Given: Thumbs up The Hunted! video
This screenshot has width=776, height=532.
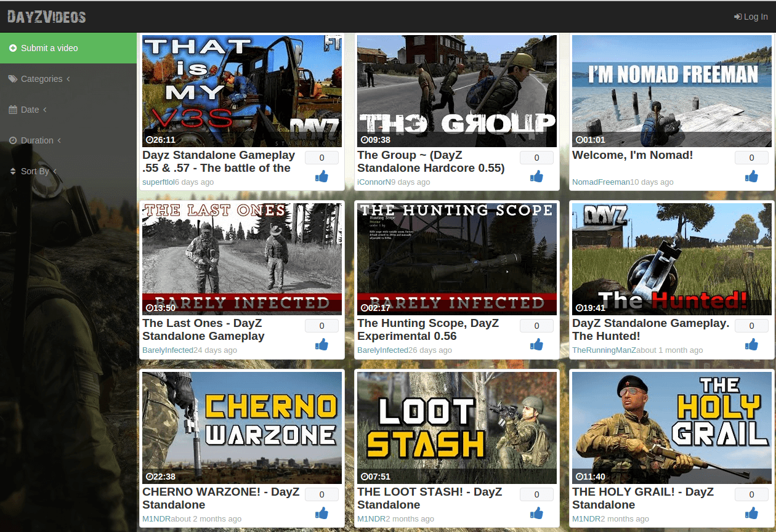Looking at the screenshot, I should pyautogui.click(x=751, y=345).
